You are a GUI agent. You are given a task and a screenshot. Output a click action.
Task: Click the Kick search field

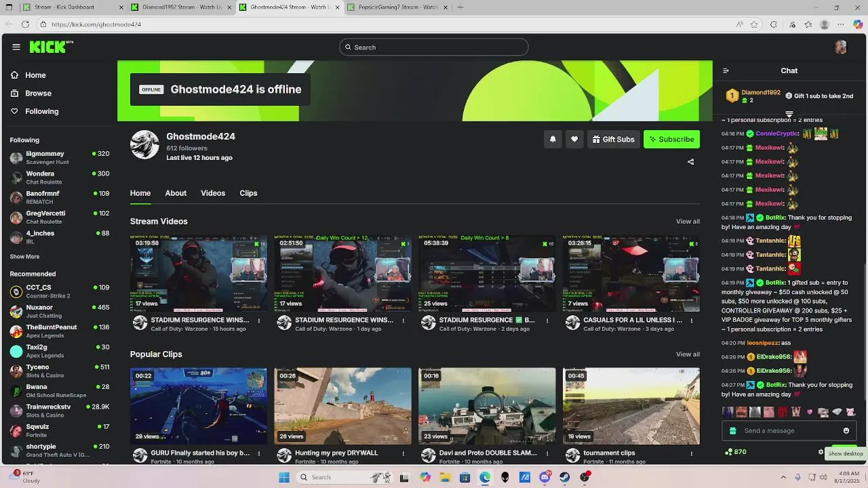[x=434, y=47]
